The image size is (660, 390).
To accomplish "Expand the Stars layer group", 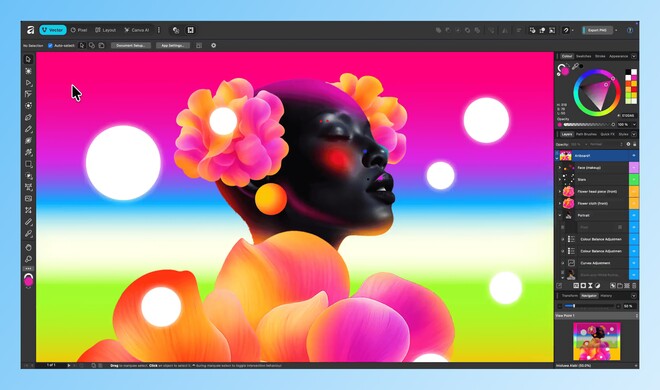I will pos(560,180).
